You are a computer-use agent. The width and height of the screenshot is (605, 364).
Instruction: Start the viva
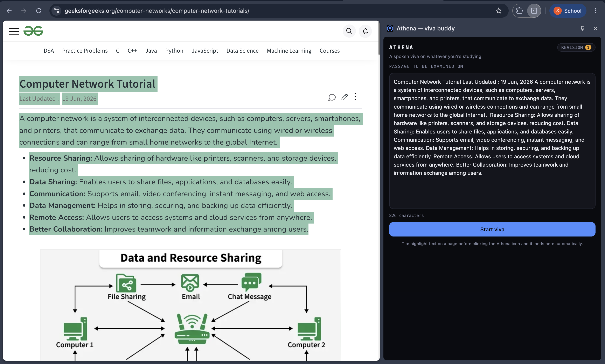pyautogui.click(x=492, y=229)
